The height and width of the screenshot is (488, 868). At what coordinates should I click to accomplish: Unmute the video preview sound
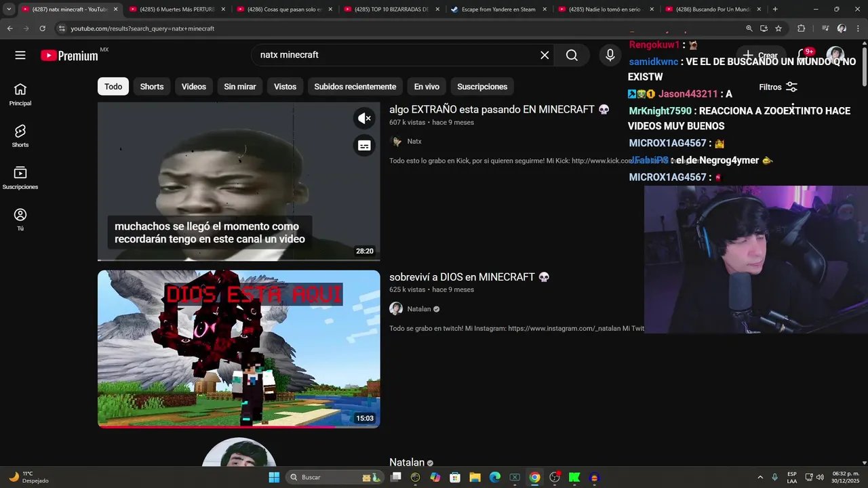tap(364, 119)
